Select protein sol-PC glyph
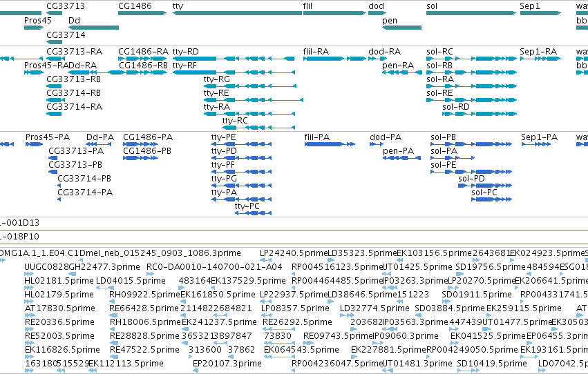This screenshot has width=588, height=374. point(492,199)
